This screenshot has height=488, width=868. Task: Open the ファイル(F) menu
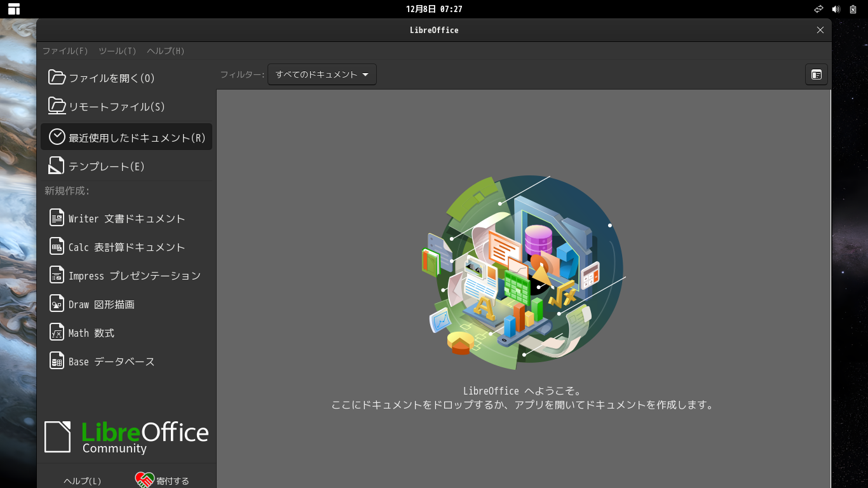coord(65,51)
